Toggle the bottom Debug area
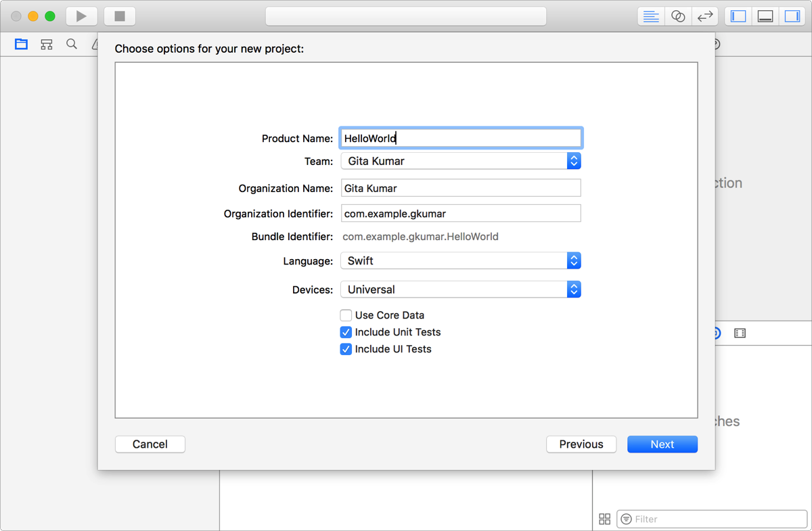 pyautogui.click(x=765, y=16)
